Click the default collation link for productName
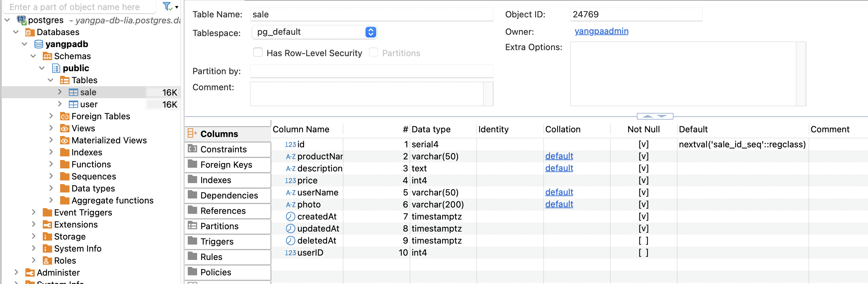Screen dimensions: 868x284 (559, 156)
